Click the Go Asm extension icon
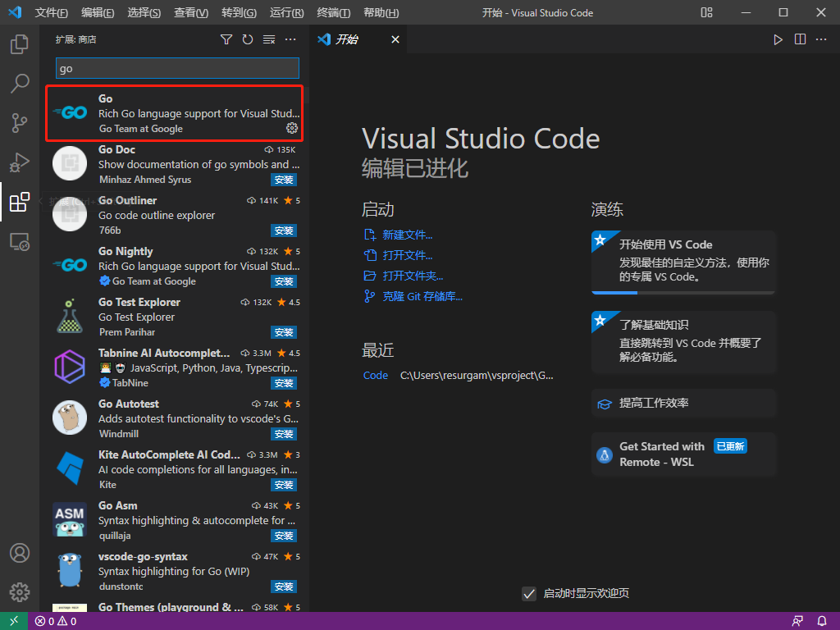Screen dimensions: 840x630 click(70, 519)
